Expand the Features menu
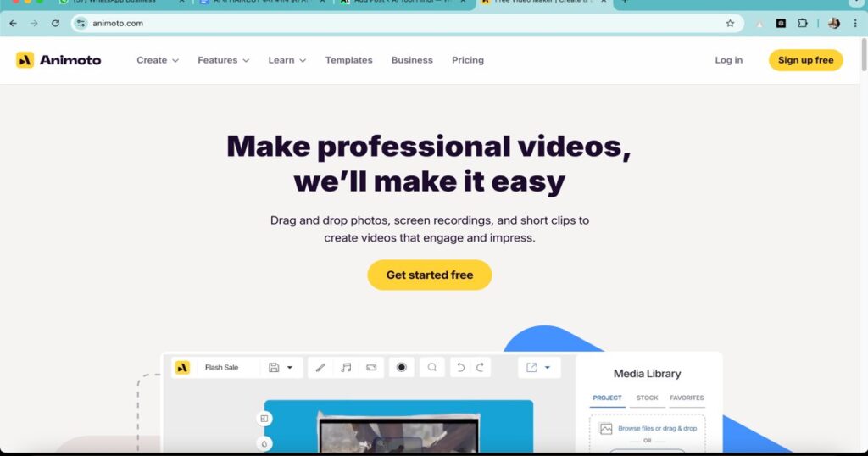This screenshot has width=868, height=456. pos(223,60)
